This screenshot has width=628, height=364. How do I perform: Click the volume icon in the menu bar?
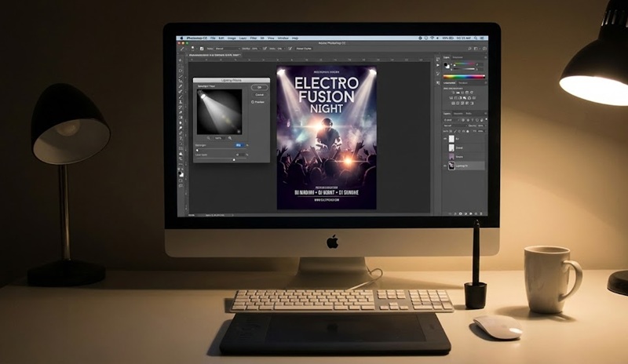[437, 38]
